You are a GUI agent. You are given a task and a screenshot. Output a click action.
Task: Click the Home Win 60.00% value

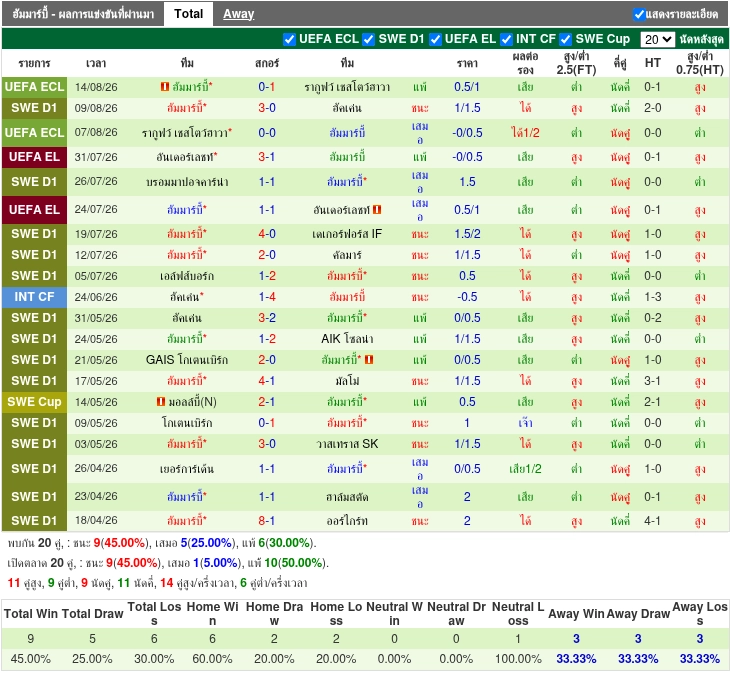[x=212, y=659]
